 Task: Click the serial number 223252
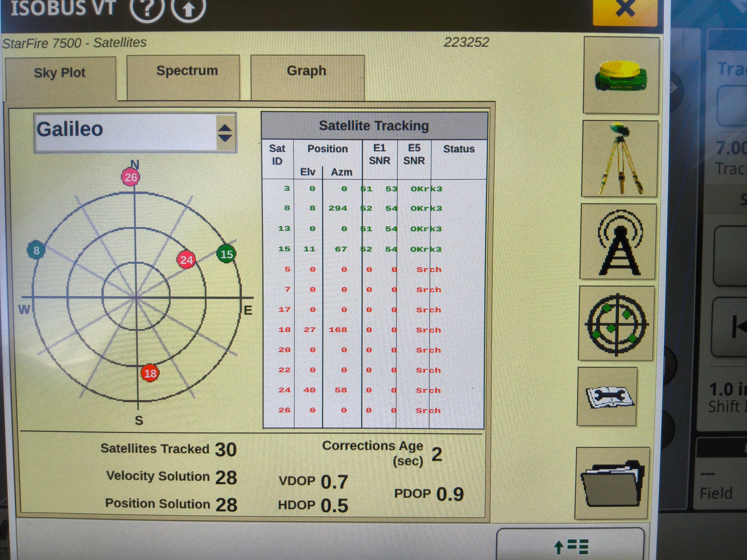click(466, 42)
